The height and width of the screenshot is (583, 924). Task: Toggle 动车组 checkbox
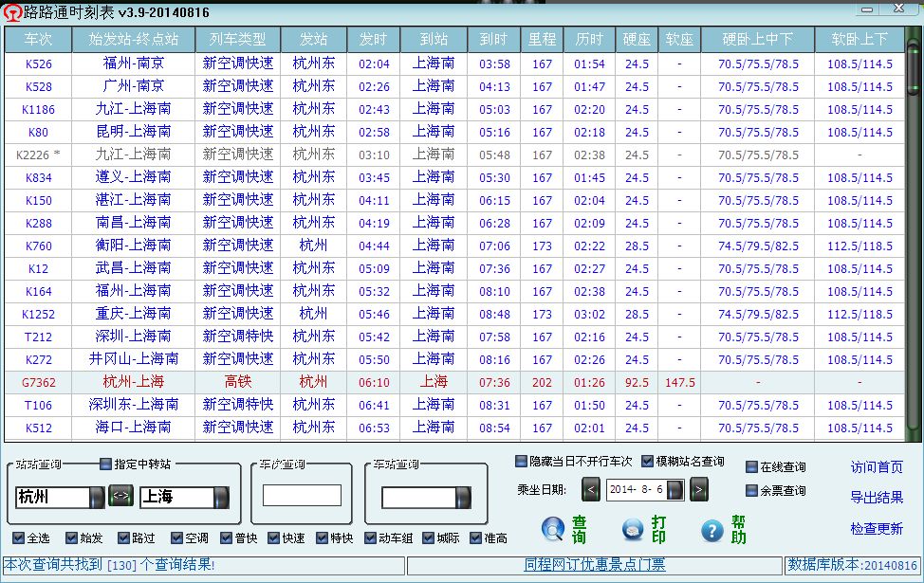[370, 537]
